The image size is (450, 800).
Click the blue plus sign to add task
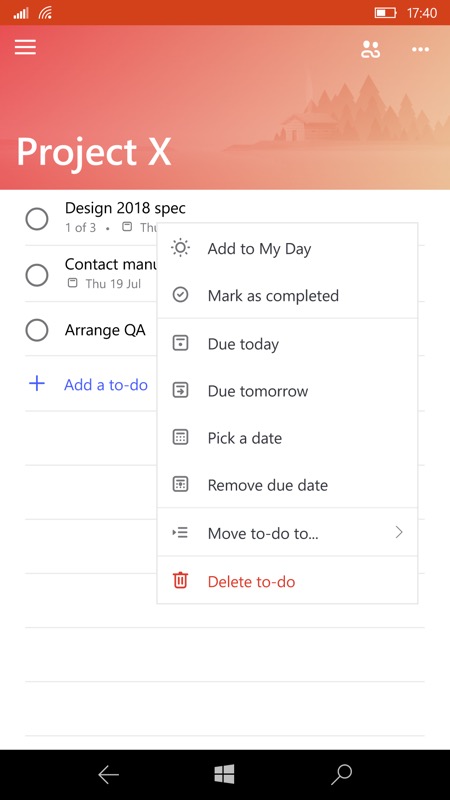pyautogui.click(x=37, y=384)
